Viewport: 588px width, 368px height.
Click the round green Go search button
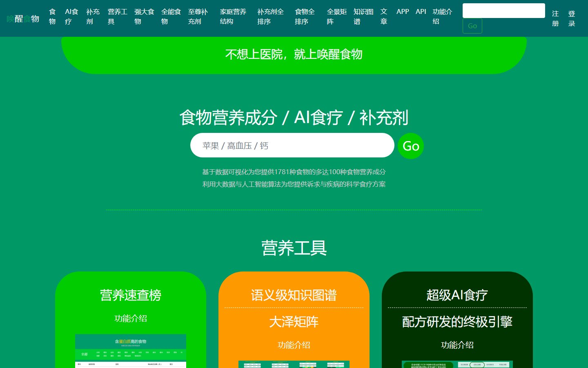click(x=411, y=146)
